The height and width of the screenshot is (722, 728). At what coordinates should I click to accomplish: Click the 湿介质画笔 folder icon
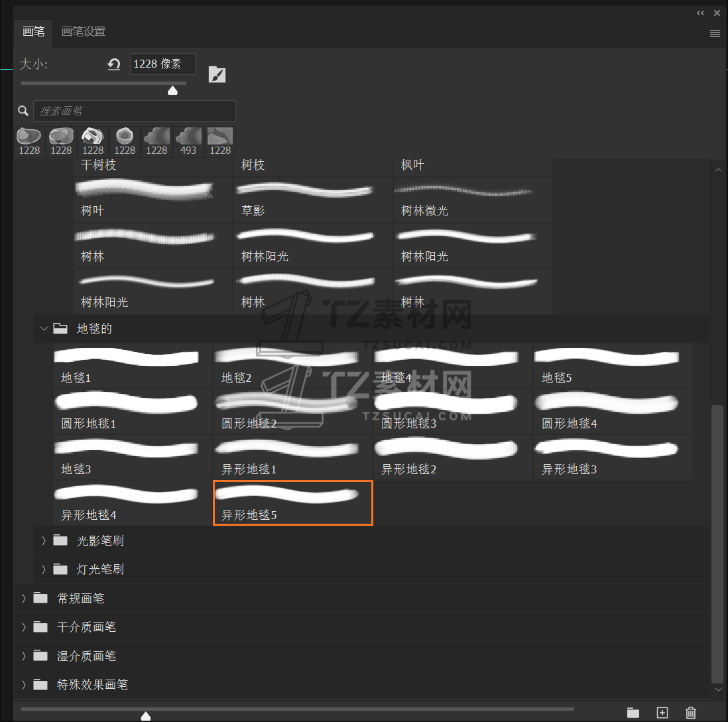coord(40,655)
